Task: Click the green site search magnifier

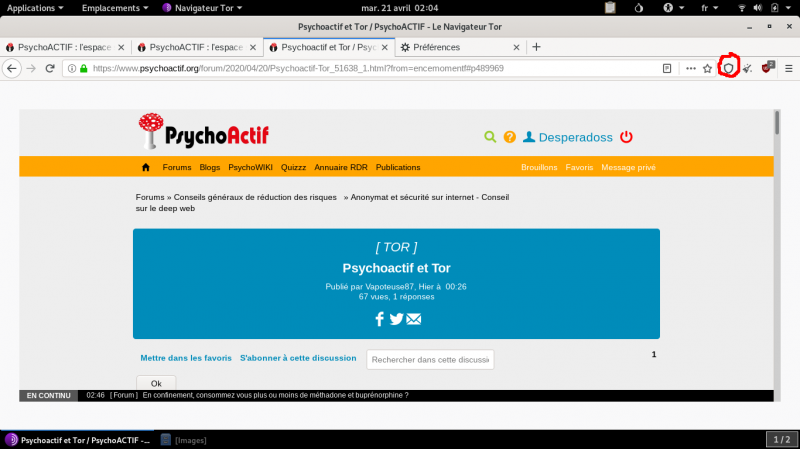Action: coord(490,137)
